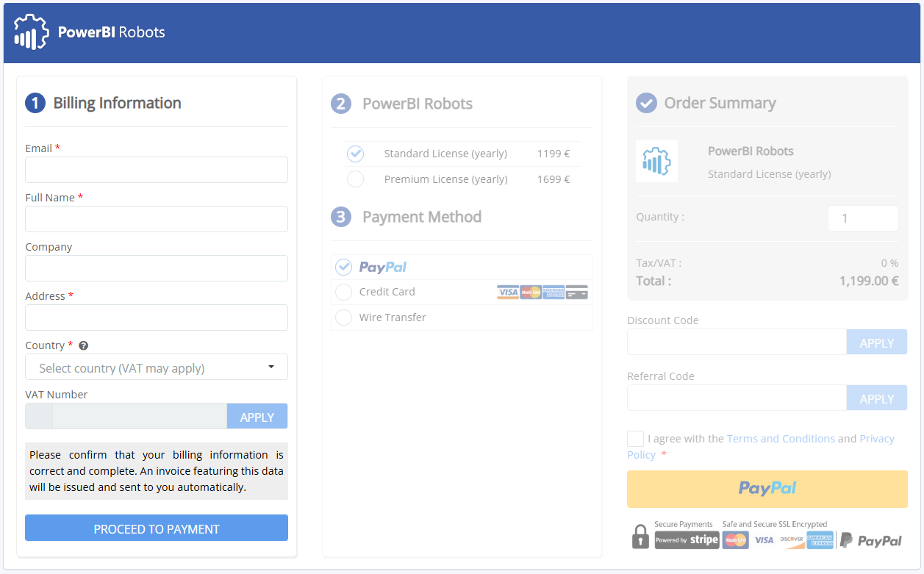Image resolution: width=924 pixels, height=574 pixels.
Task: Click the footer PayPal logo
Action: pyautogui.click(x=871, y=540)
